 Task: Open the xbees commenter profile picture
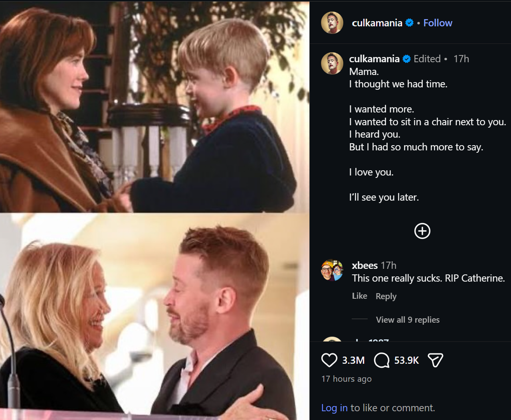332,270
